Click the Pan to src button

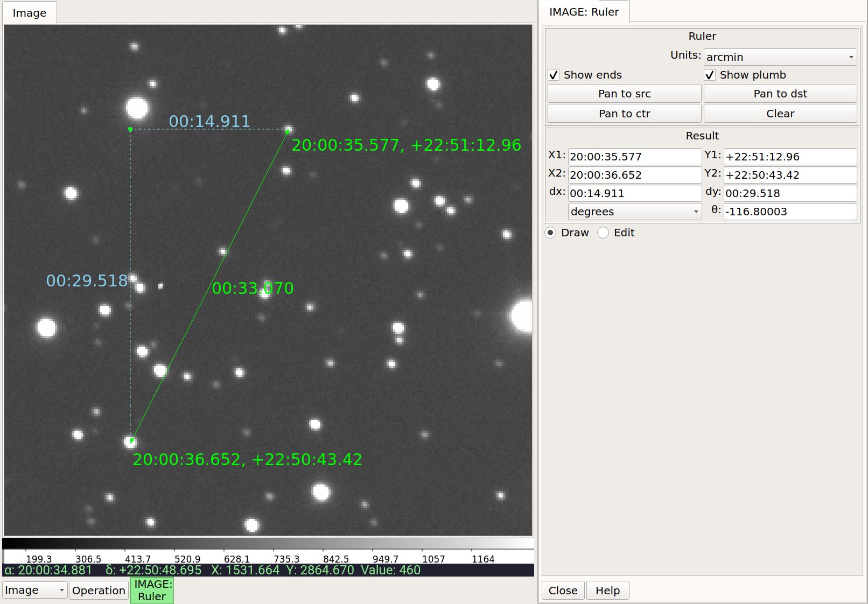624,94
